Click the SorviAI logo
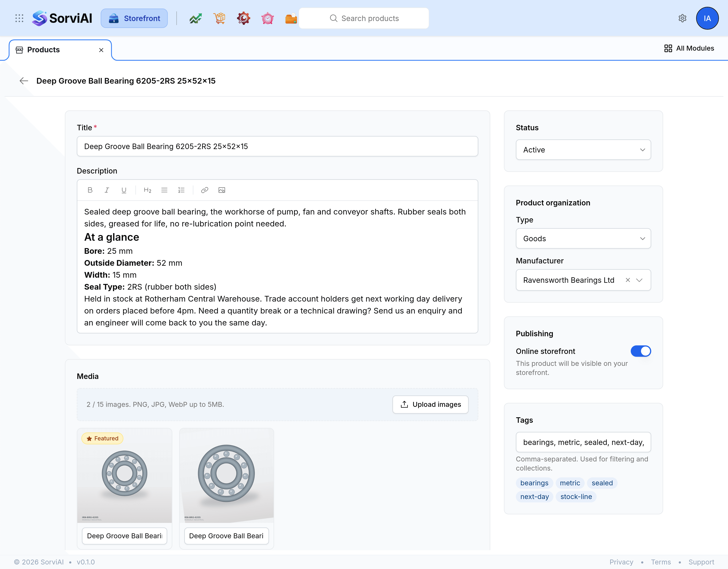The width and height of the screenshot is (728, 569). pos(62,18)
